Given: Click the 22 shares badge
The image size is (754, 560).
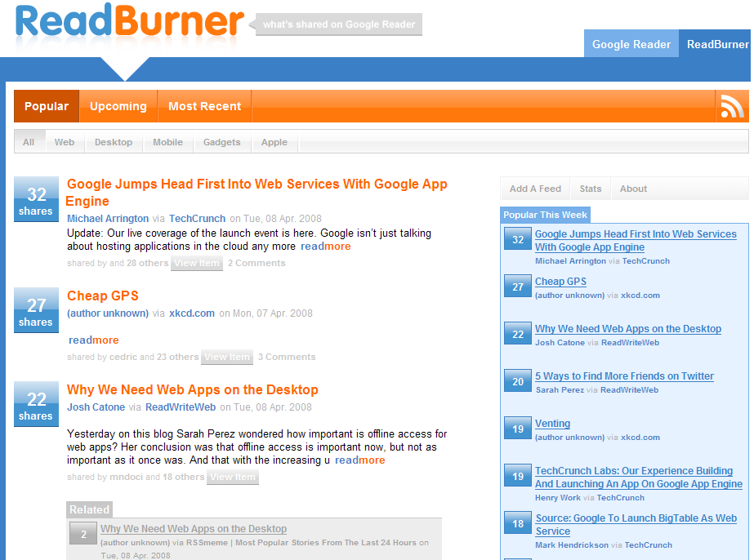Looking at the screenshot, I should point(36,404).
